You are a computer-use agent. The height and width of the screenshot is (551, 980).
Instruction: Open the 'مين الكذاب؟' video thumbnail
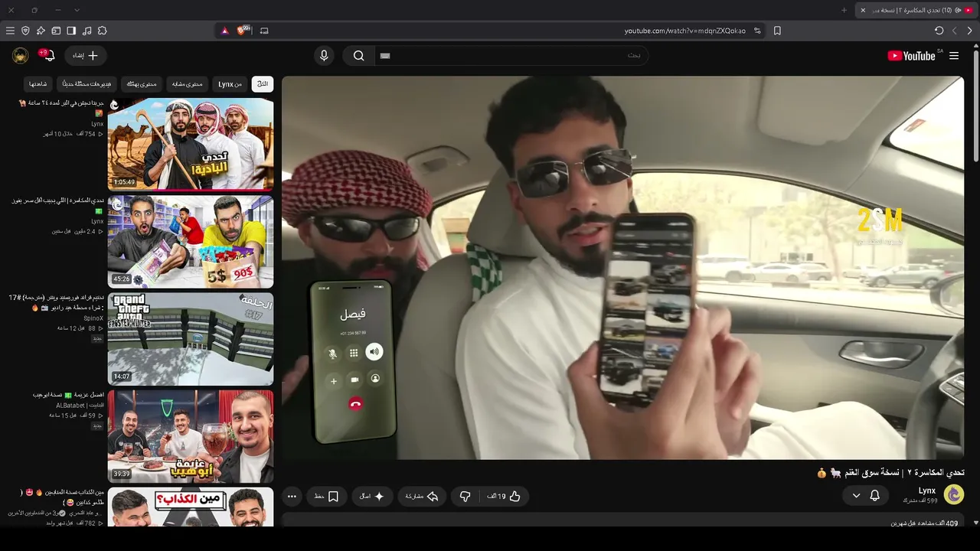click(191, 507)
